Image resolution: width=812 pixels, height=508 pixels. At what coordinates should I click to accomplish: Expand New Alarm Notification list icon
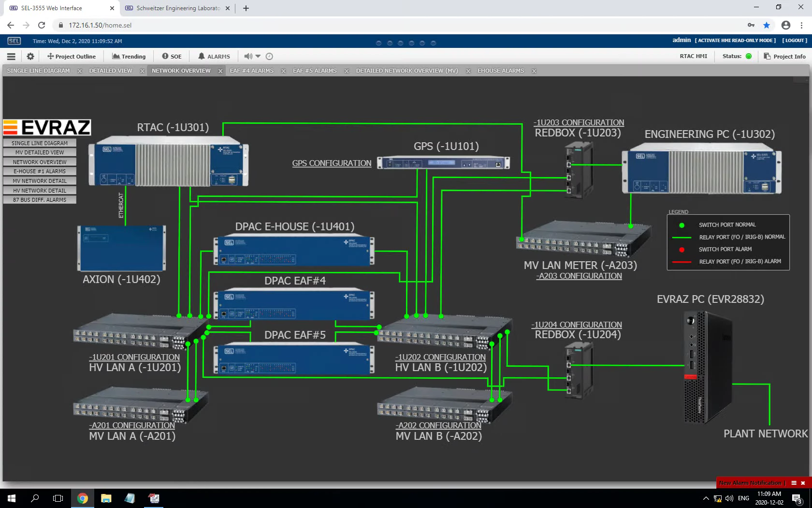(794, 483)
